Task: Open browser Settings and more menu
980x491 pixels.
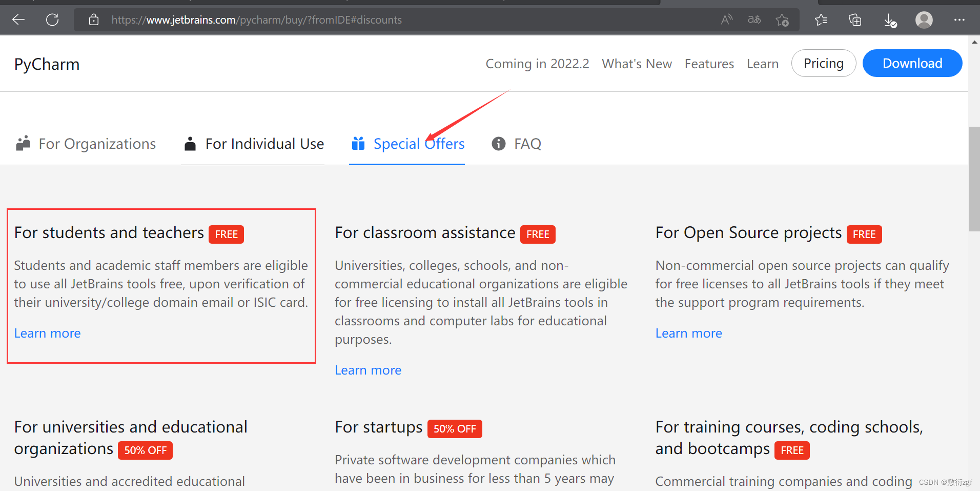Action: [x=959, y=20]
